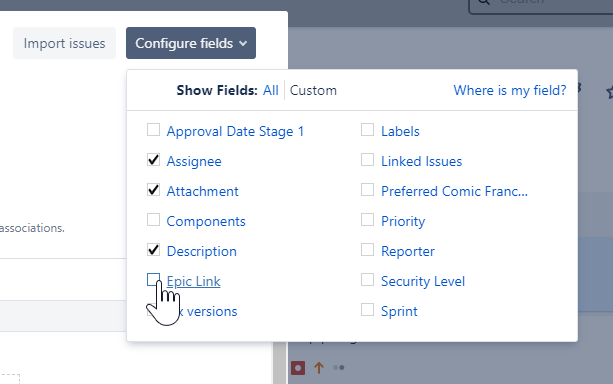
Task: Click the red bug issue type icon
Action: 298,368
